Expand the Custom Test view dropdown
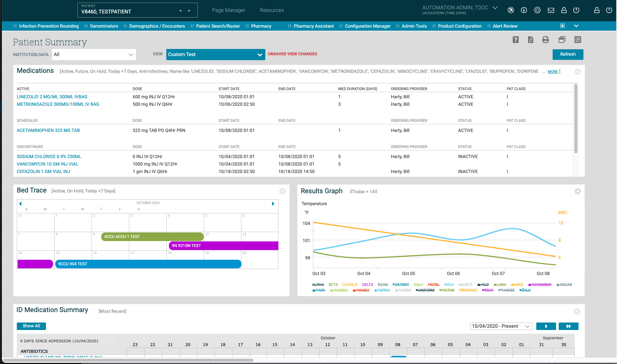Viewport: 617px width, 364px height. tap(215, 55)
